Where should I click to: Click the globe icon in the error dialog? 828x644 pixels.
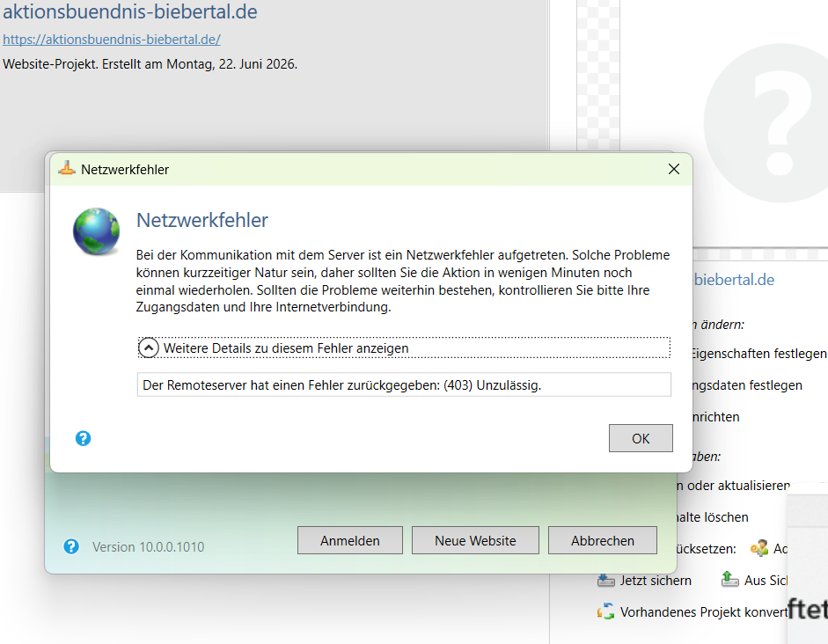[96, 231]
